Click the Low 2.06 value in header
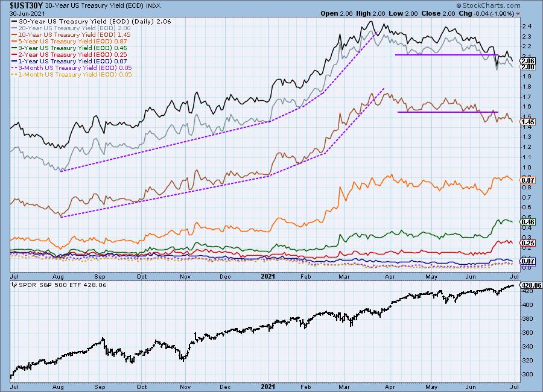Viewport: 543px width, 392px height. click(404, 13)
